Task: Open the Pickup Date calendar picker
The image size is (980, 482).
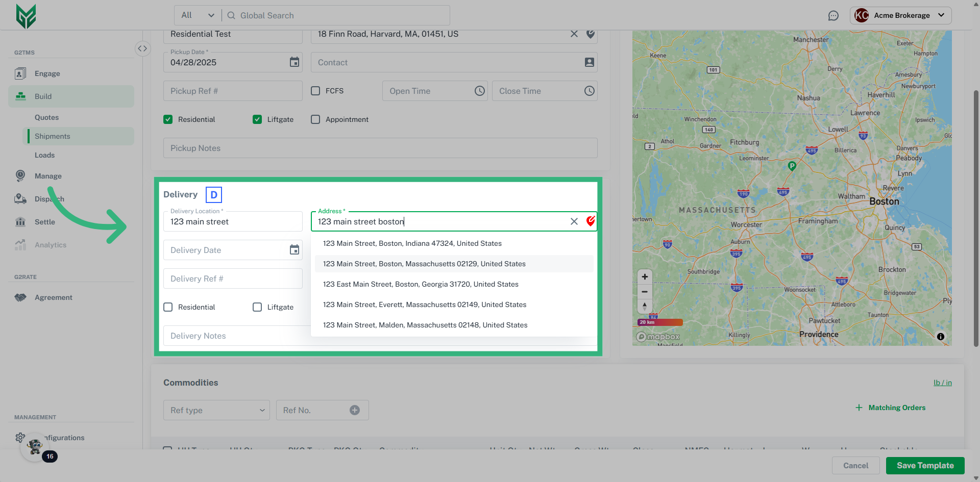Action: click(295, 62)
